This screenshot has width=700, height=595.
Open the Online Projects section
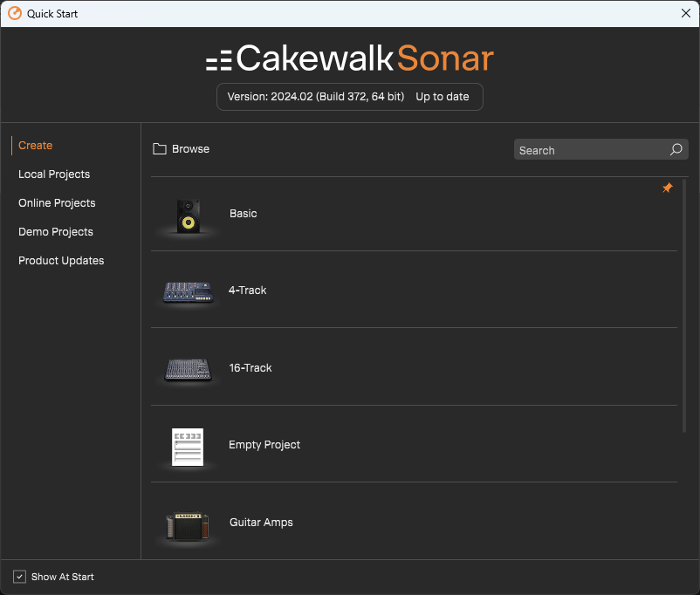57,203
